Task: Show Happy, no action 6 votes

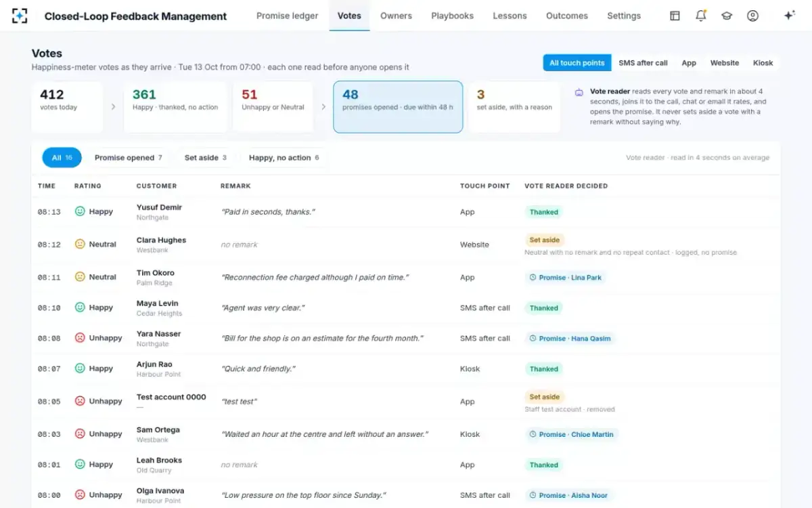Action: [284, 158]
